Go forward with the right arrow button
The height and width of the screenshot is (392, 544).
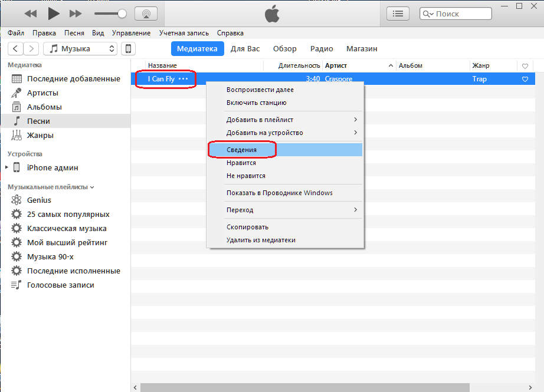pyautogui.click(x=31, y=48)
